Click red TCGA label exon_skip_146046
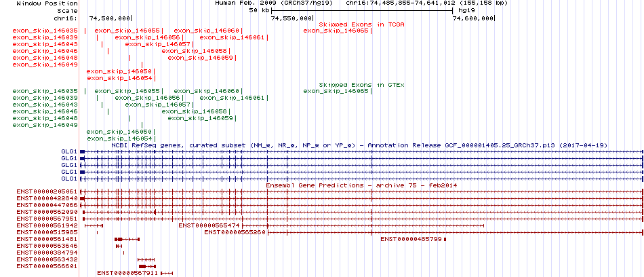 pos(45,51)
